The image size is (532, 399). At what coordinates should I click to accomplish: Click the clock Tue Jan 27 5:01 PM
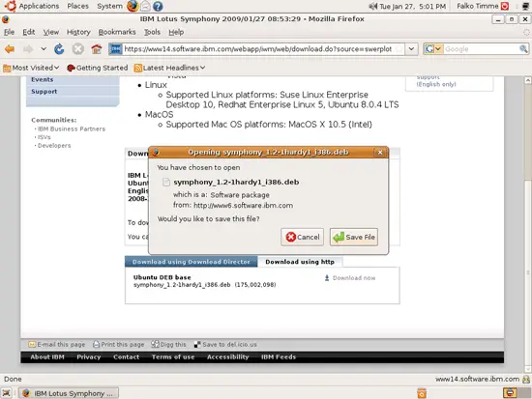(413, 6)
